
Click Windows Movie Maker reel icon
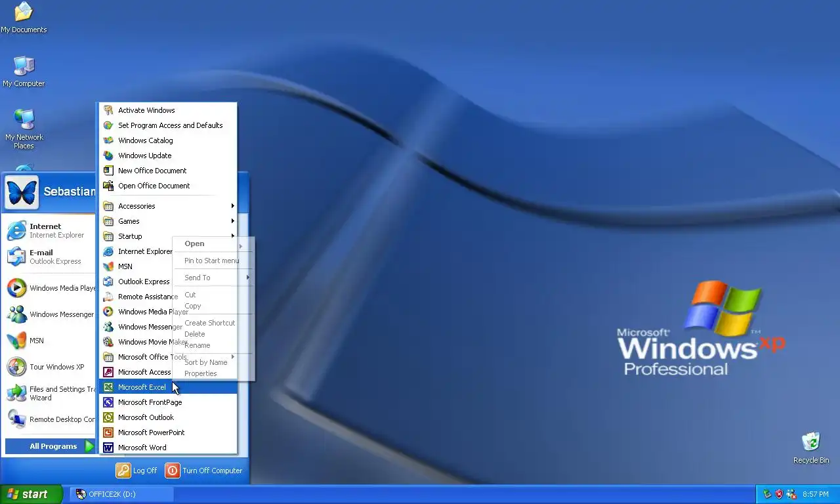[x=108, y=342]
